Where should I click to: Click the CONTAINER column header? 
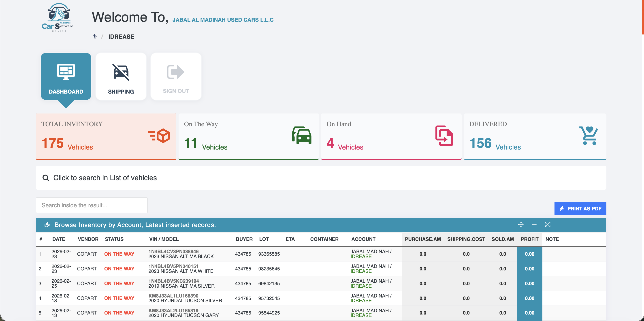point(324,239)
